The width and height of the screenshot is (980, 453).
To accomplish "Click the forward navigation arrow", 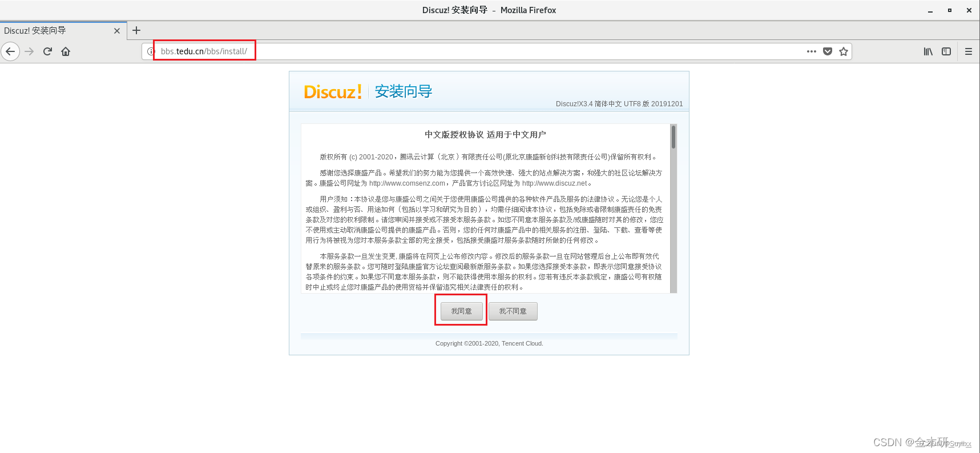I will point(30,51).
